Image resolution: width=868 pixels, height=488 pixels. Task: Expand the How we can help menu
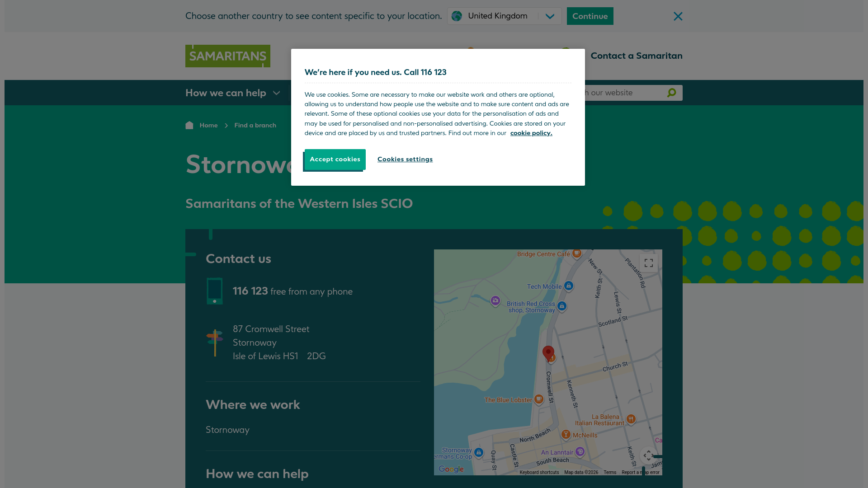tap(233, 93)
